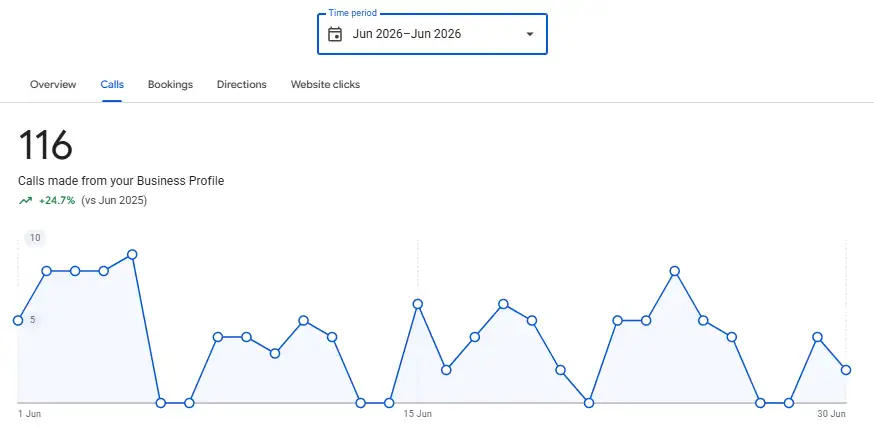Open the Bookings tab
Screen dimensions: 874x428
[x=170, y=85]
